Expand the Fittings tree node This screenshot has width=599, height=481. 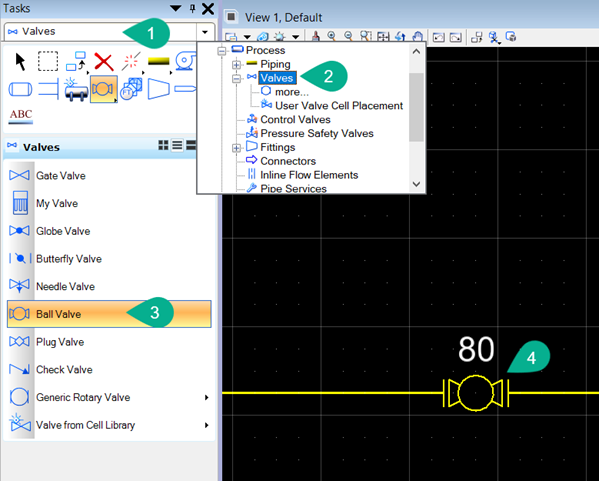pyautogui.click(x=236, y=148)
